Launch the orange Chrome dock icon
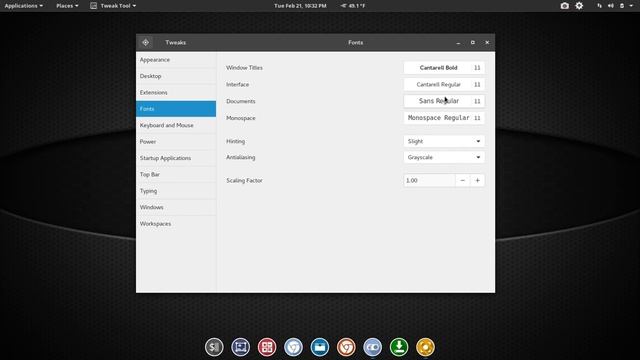The height and width of the screenshot is (360, 640). click(346, 347)
